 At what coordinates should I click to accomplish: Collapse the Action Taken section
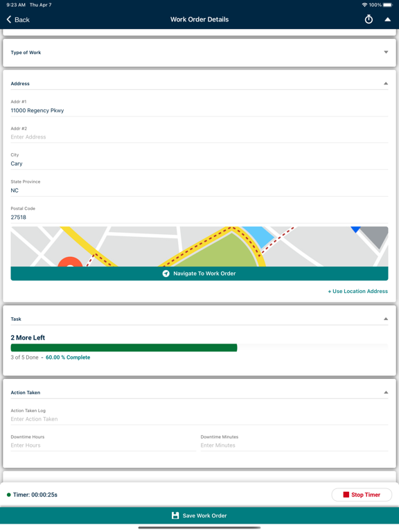pos(386,393)
